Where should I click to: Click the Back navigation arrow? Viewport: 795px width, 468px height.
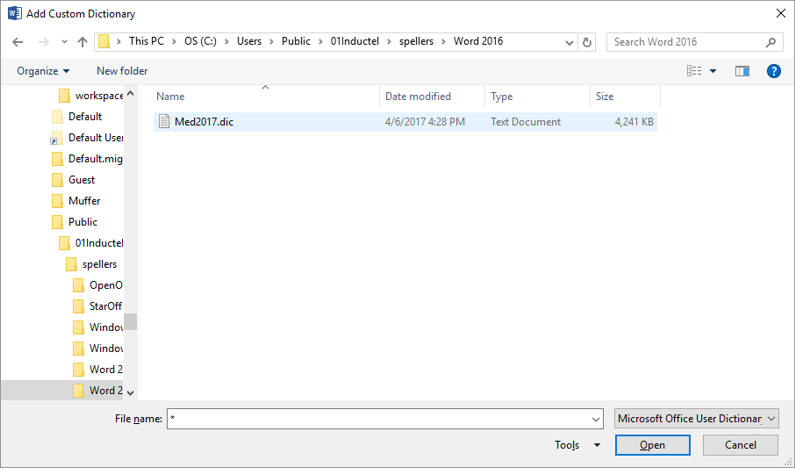(18, 42)
